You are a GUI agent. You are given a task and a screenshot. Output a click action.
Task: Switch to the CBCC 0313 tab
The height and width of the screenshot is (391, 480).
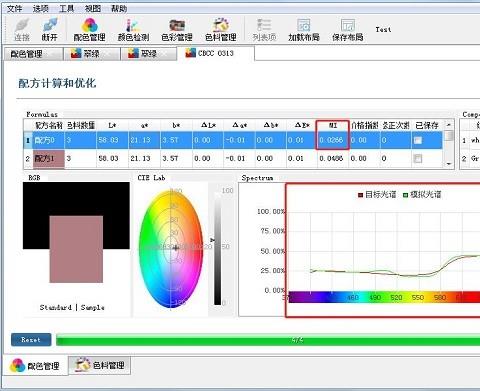[215, 53]
